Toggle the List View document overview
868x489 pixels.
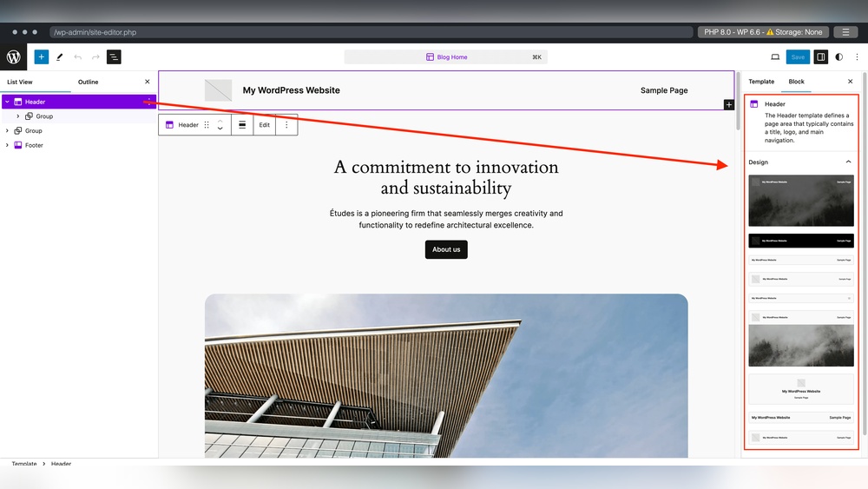click(114, 57)
